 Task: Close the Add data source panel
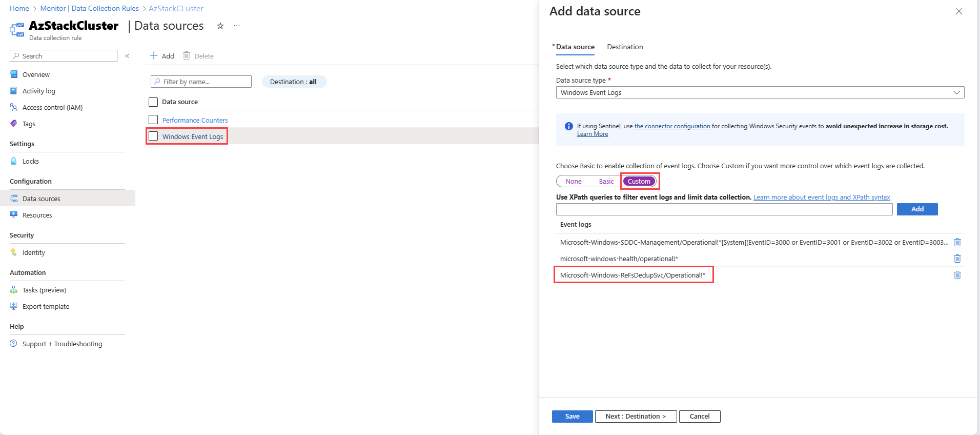(x=958, y=11)
